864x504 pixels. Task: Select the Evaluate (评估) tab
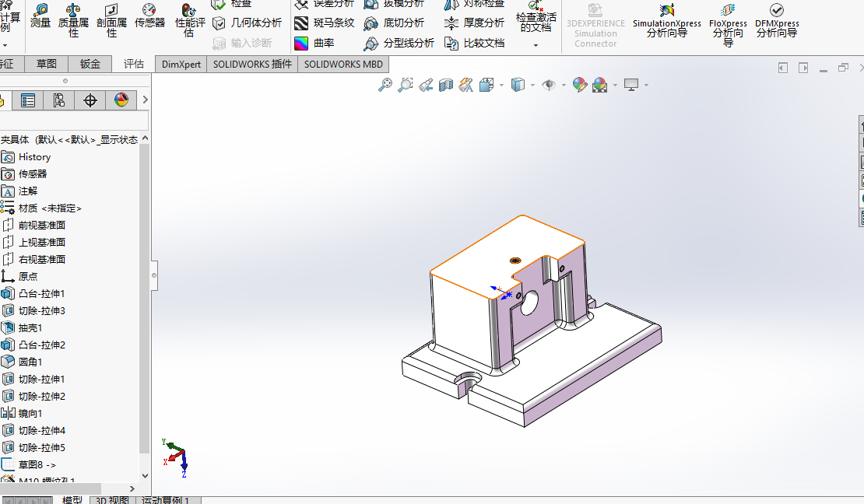[133, 64]
